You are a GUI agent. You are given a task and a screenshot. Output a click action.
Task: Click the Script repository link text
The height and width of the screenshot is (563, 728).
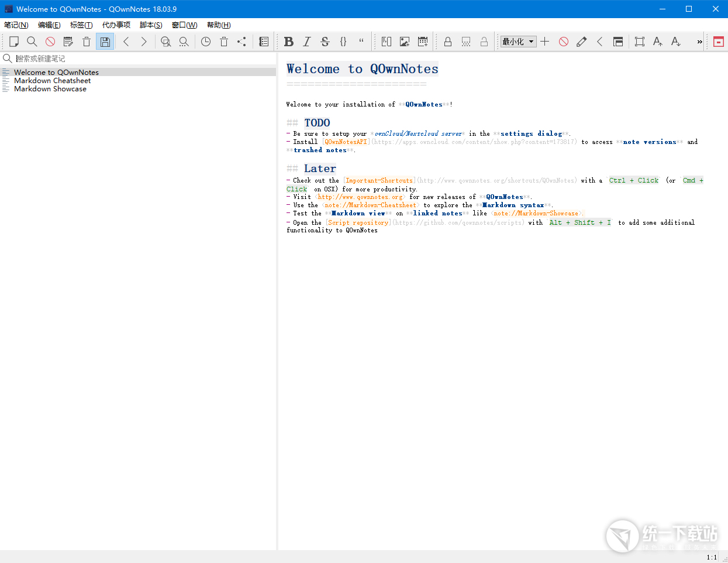pyautogui.click(x=358, y=222)
